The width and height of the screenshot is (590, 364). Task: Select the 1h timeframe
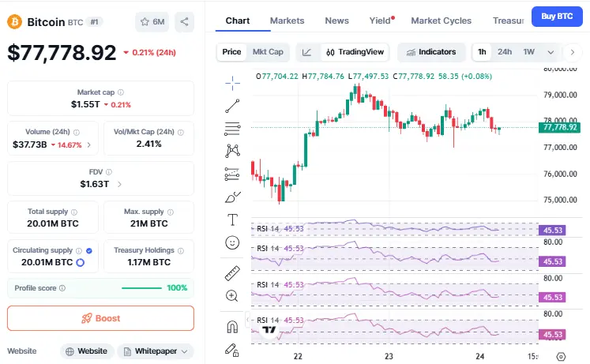[x=482, y=52]
